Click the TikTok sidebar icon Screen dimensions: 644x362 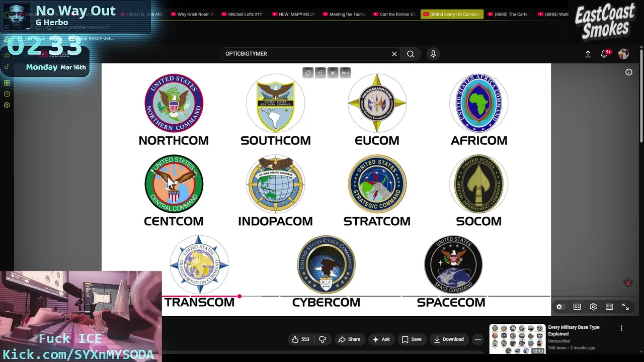(x=7, y=66)
